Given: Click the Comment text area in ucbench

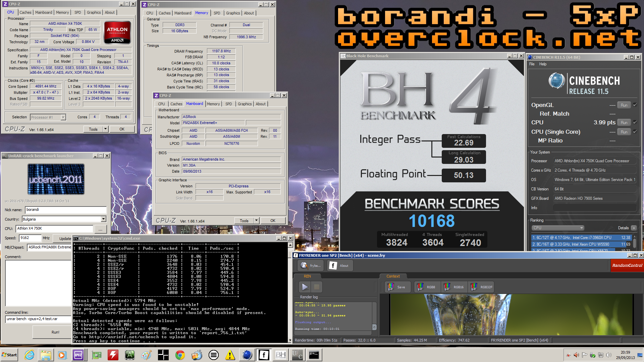Looking at the screenshot, I should (39, 283).
